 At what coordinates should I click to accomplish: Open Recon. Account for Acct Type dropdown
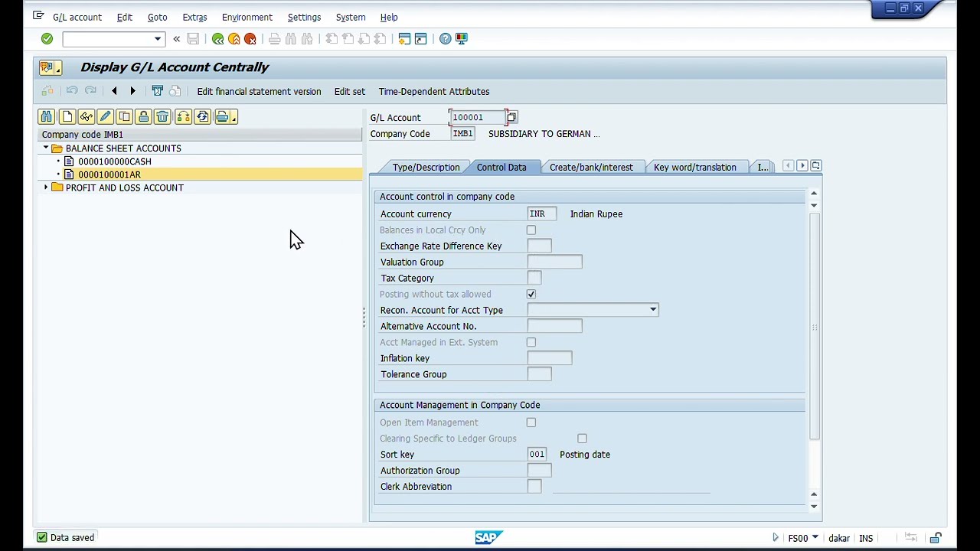653,310
